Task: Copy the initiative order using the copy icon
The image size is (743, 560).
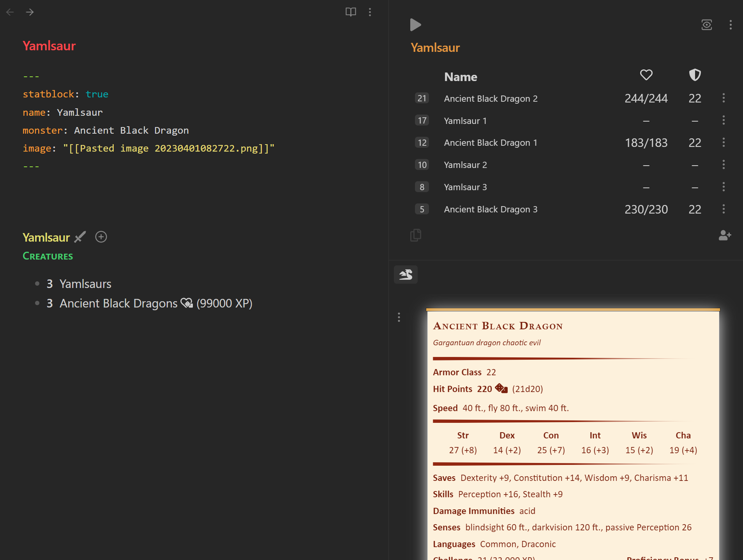Action: 415,235
